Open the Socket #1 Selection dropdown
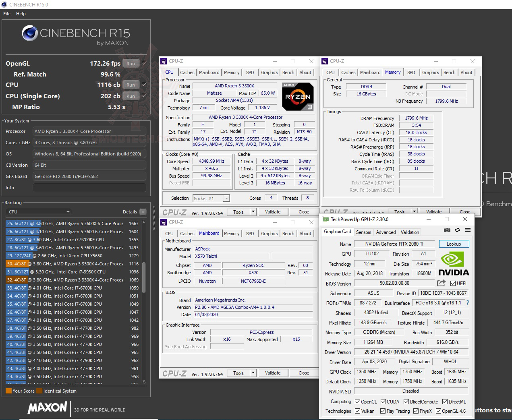Viewport: 512px width, 420px height. coord(211,198)
